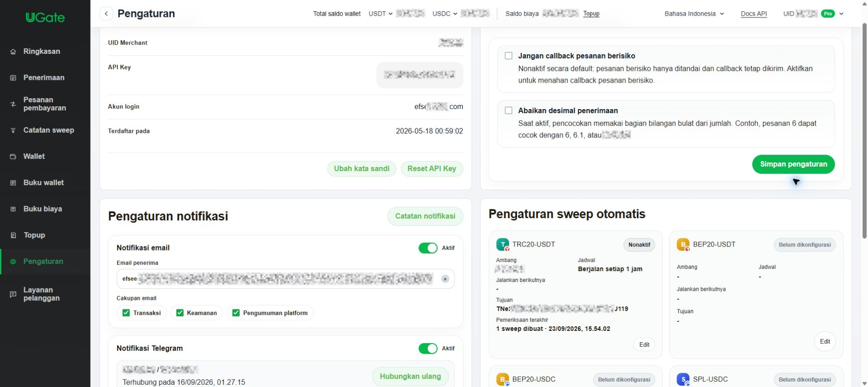Click the Pesanan pembayaran arrows icon

point(13,104)
